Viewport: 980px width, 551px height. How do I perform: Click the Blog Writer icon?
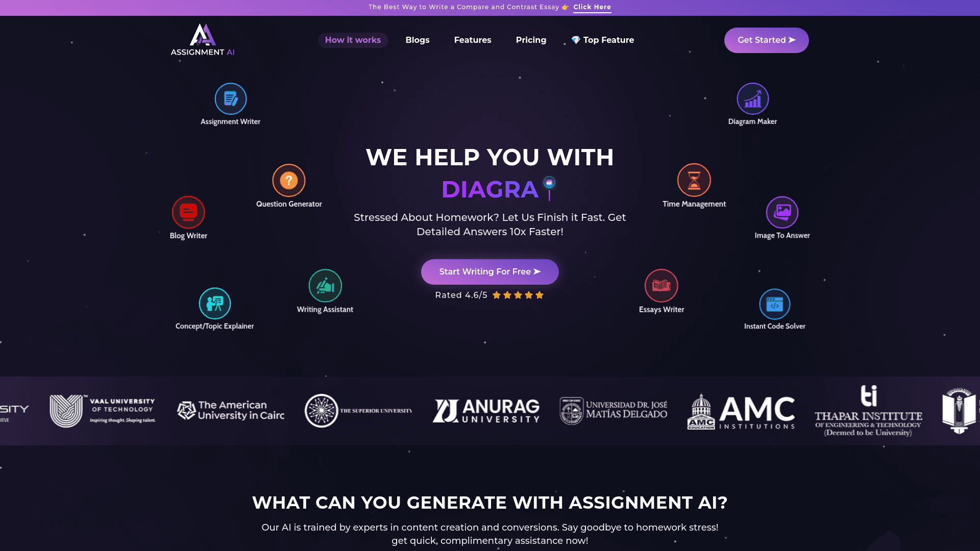188,211
